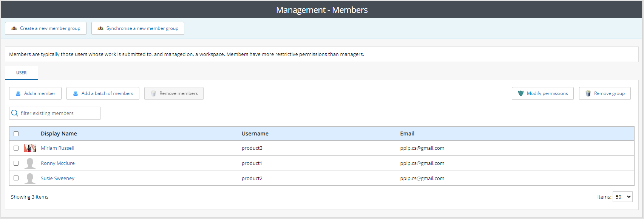Screen dimensions: 644x219
Task: Focus the filter existing members field
Action: tap(59, 113)
